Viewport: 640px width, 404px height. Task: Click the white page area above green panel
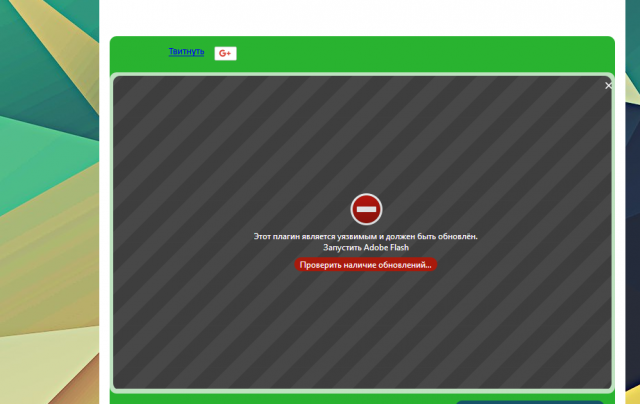(x=360, y=16)
